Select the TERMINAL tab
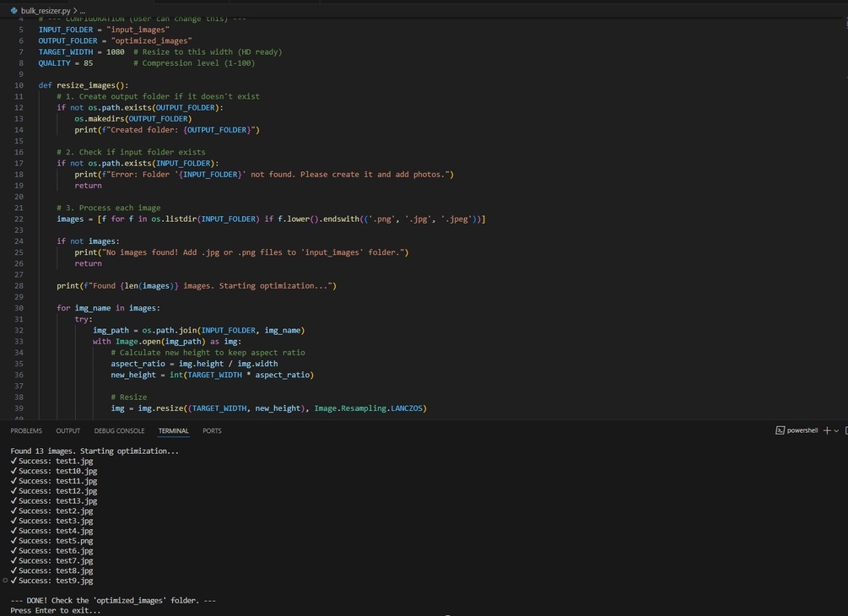 coord(174,431)
